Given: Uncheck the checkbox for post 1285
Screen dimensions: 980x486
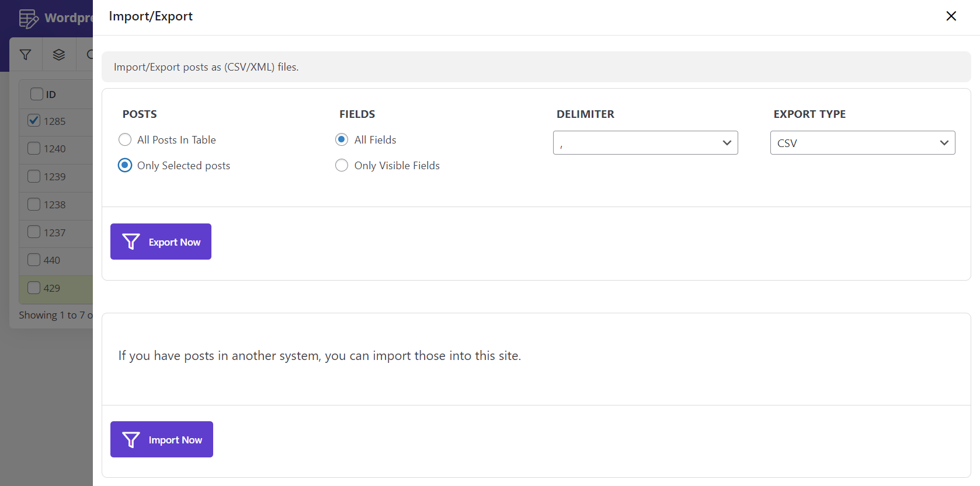Looking at the screenshot, I should [x=34, y=121].
